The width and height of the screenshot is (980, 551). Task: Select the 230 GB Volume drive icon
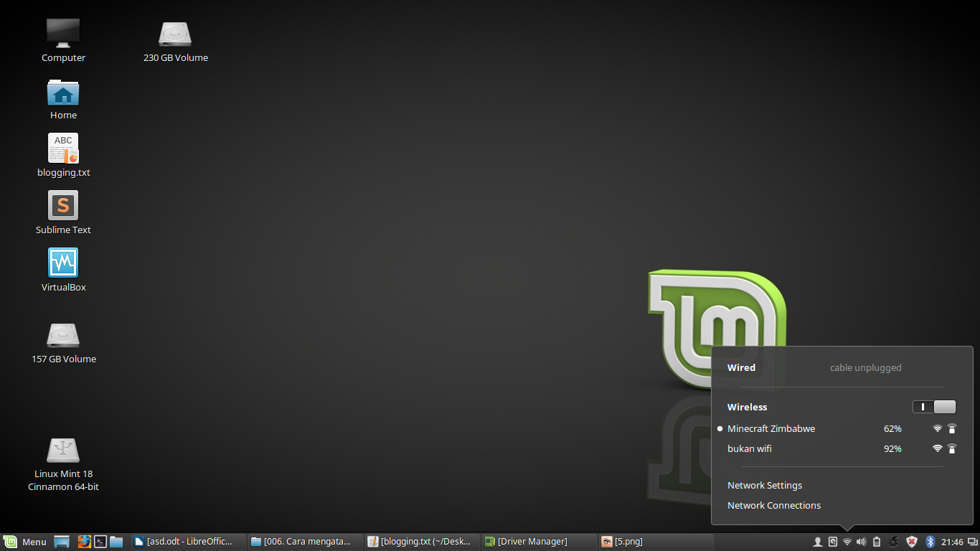pyautogui.click(x=176, y=34)
